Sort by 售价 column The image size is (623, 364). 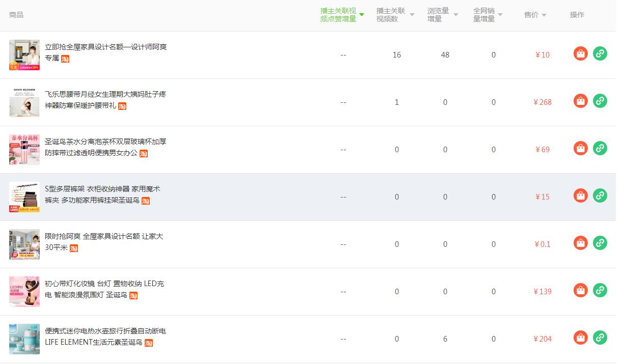point(535,15)
